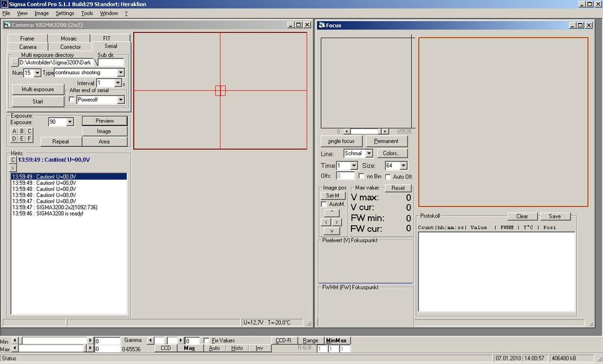The image size is (603, 364).
Task: Click the Sub dir input field
Action: [111, 62]
